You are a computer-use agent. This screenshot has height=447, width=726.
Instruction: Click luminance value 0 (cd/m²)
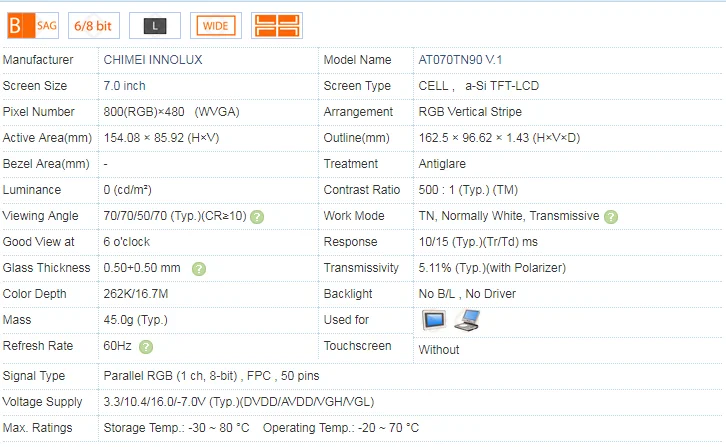[127, 189]
